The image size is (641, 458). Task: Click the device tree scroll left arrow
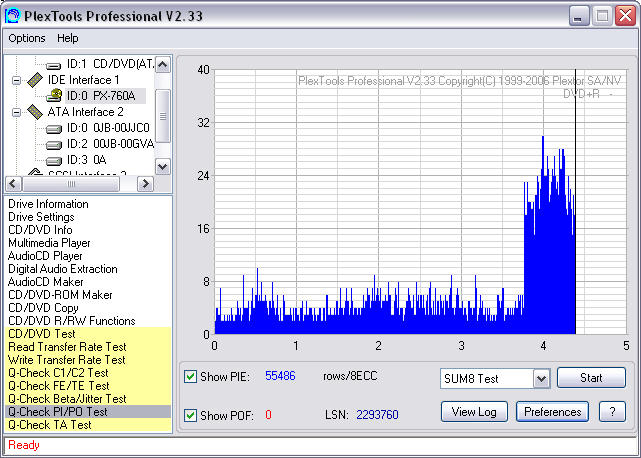point(13,184)
